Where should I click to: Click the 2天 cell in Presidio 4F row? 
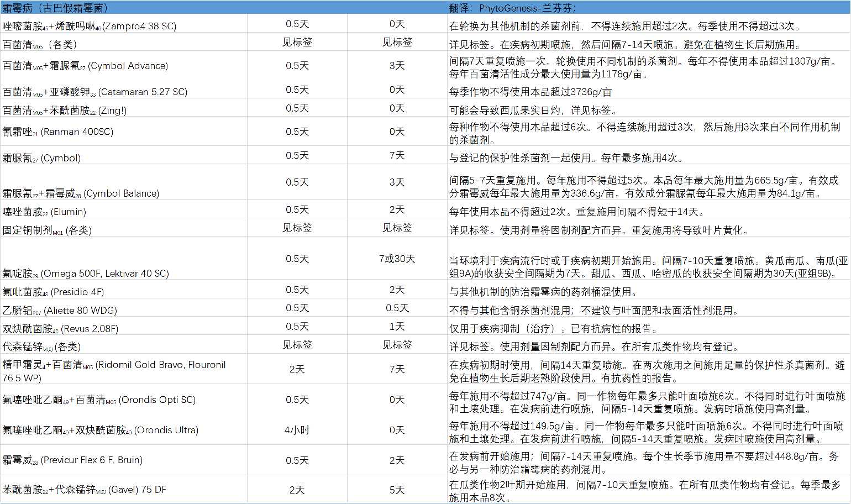pyautogui.click(x=397, y=290)
